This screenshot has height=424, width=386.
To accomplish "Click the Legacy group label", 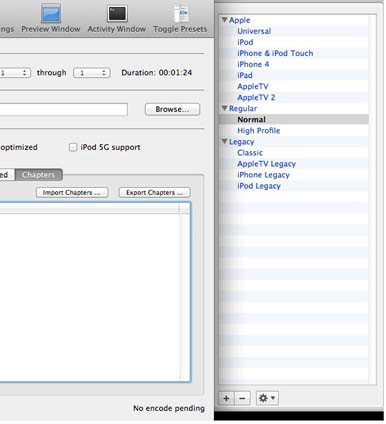I will pyautogui.click(x=241, y=142).
